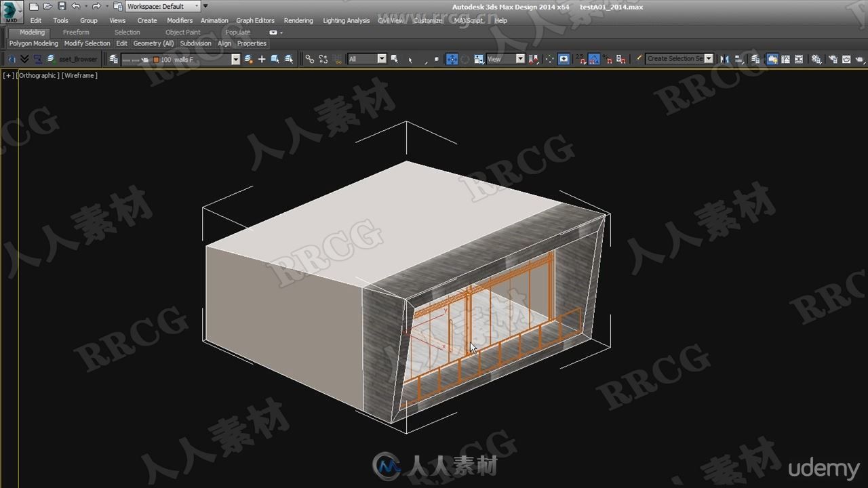Click the New Scene icon
The height and width of the screenshot is (488, 868).
(x=34, y=6)
